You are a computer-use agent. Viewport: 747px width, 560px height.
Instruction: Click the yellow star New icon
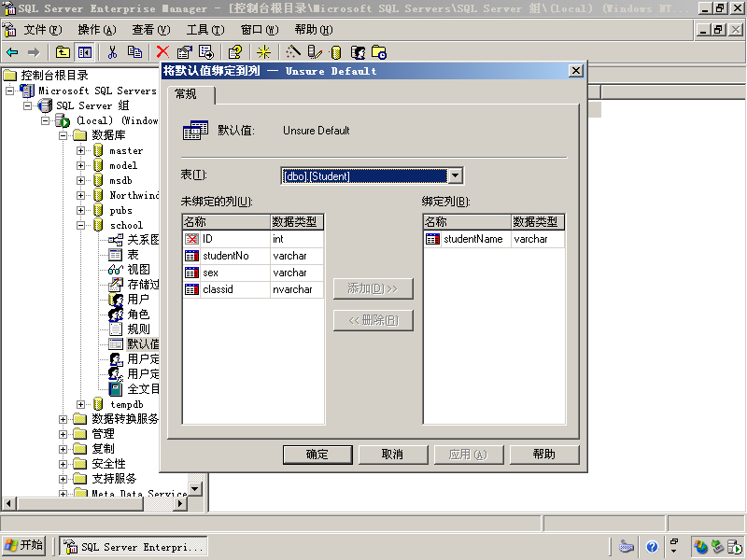pos(263,52)
